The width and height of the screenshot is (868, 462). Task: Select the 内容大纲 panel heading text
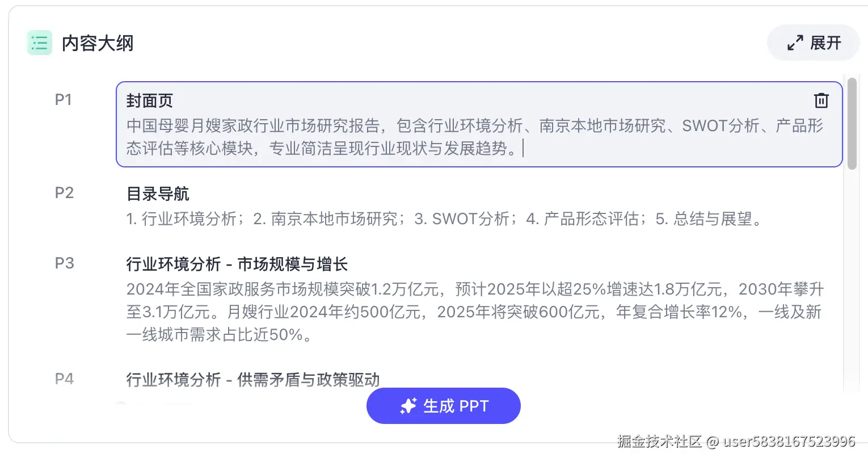tap(97, 43)
